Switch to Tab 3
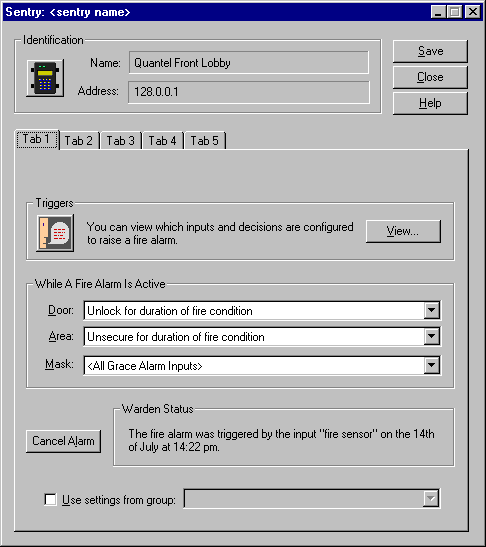 click(121, 141)
